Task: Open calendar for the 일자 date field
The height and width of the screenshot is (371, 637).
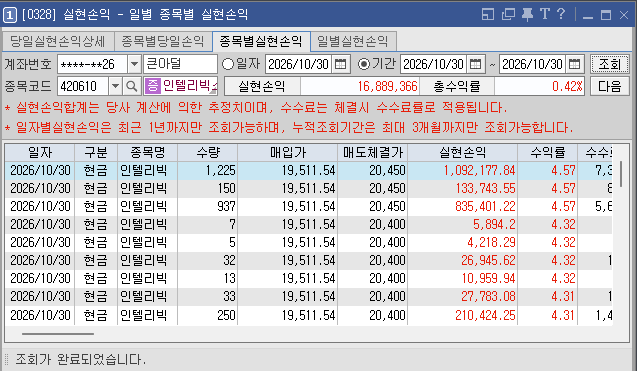Action: point(340,64)
